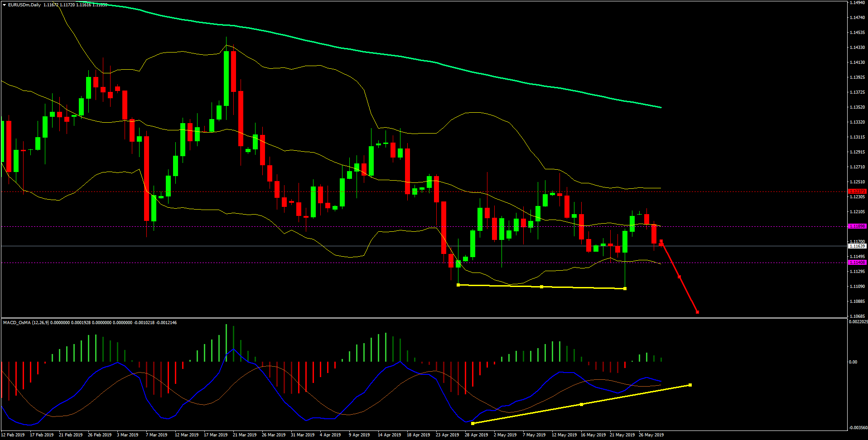Select the red trendline's bottom end handle
The width and height of the screenshot is (868, 440).
click(x=697, y=312)
